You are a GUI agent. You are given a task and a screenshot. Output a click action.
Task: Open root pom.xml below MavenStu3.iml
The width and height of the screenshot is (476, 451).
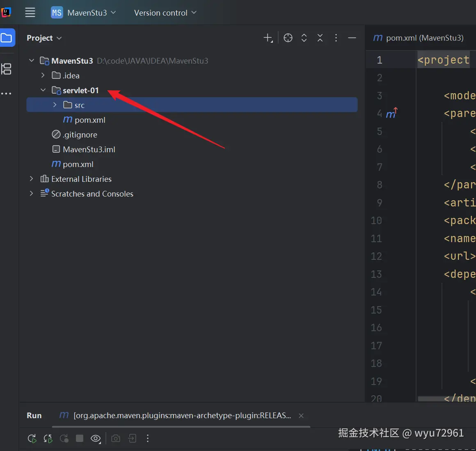coord(72,164)
